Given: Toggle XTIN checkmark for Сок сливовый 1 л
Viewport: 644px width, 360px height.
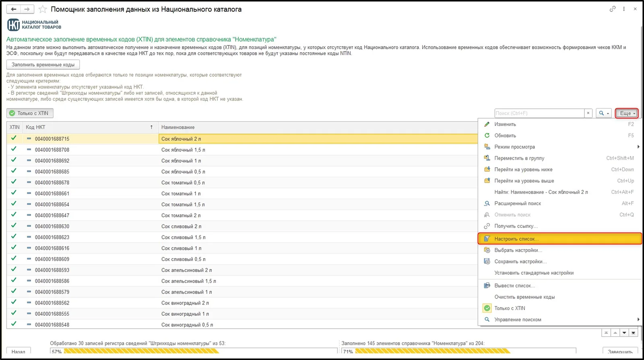Looking at the screenshot, I should click(14, 248).
